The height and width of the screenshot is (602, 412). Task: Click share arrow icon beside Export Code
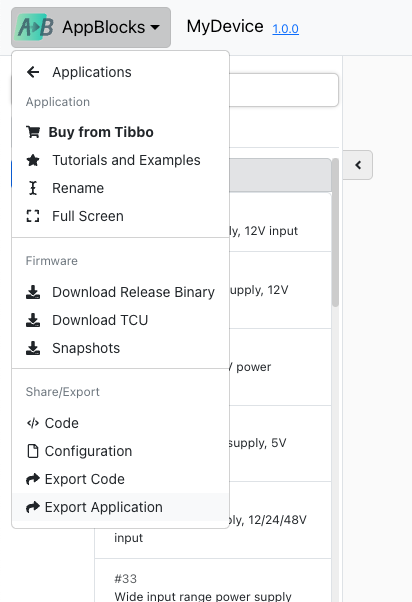[x=33, y=479]
